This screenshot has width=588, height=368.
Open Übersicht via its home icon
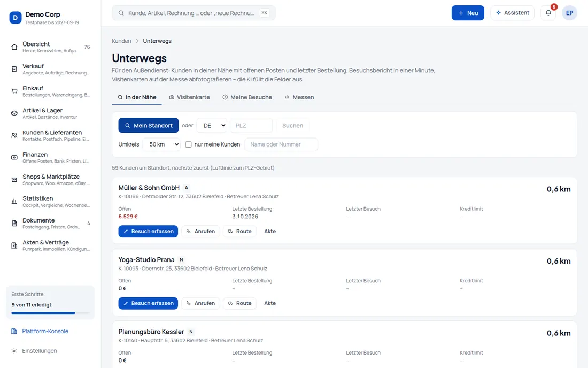pyautogui.click(x=14, y=47)
